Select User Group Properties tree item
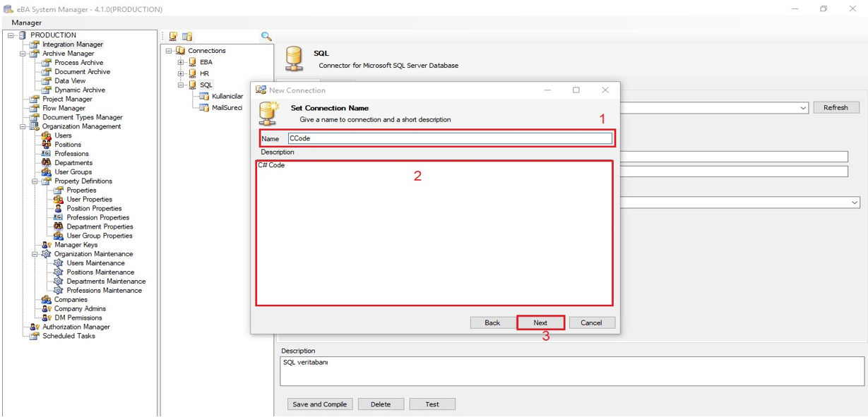868x417 pixels. 100,236
